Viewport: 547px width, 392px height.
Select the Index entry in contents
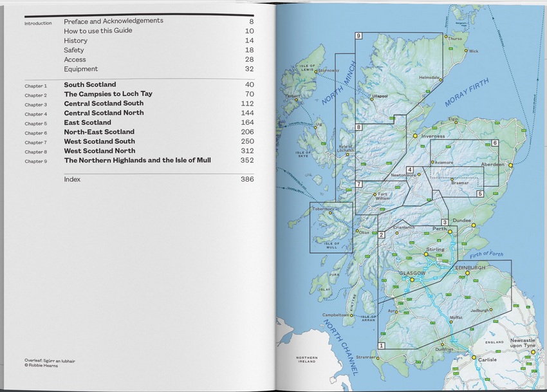tap(72, 180)
